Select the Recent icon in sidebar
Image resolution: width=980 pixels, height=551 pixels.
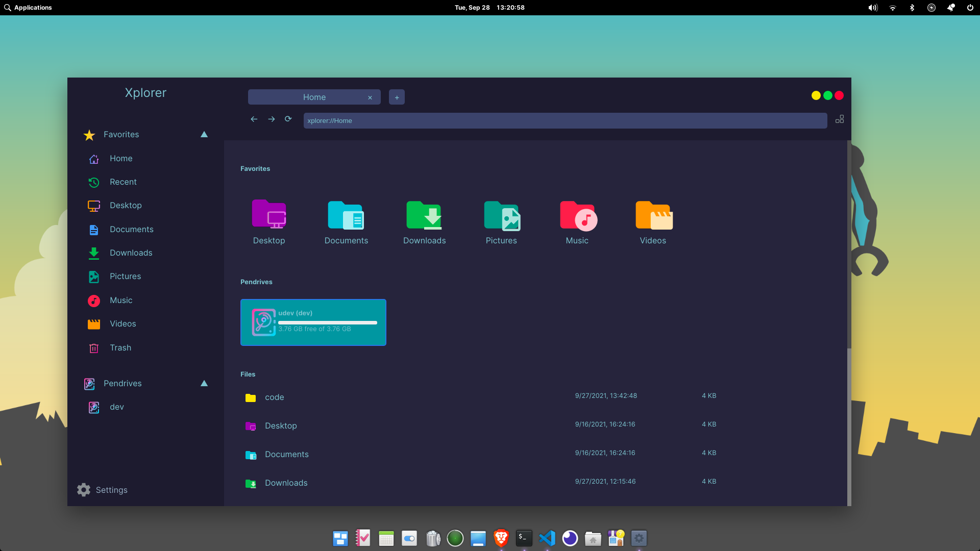click(x=93, y=182)
